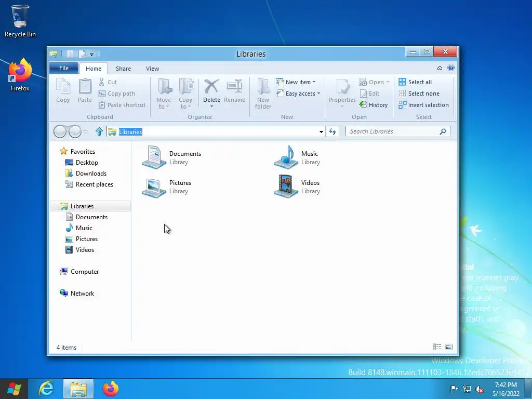Select Libraries in navigation pane
532x399 pixels.
tap(90, 206)
